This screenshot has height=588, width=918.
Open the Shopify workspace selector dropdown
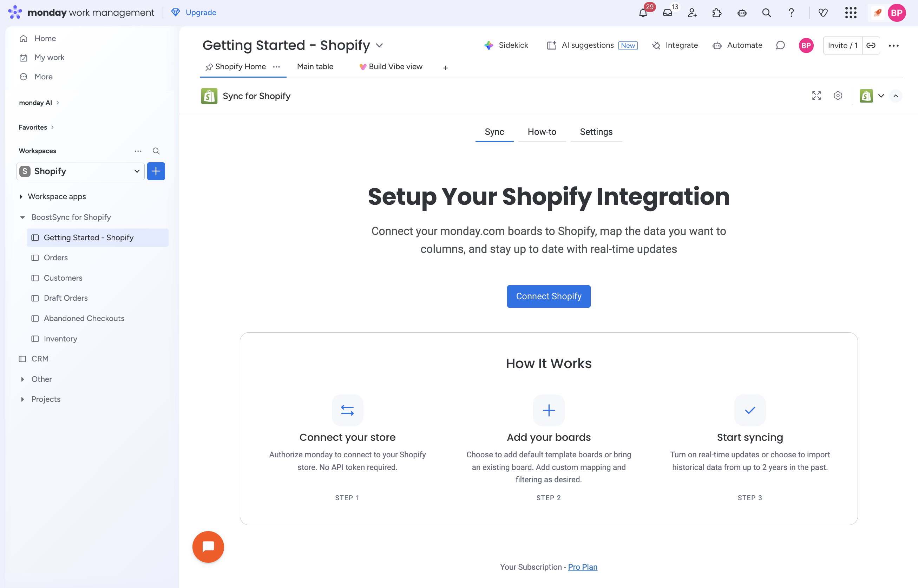pyautogui.click(x=80, y=171)
